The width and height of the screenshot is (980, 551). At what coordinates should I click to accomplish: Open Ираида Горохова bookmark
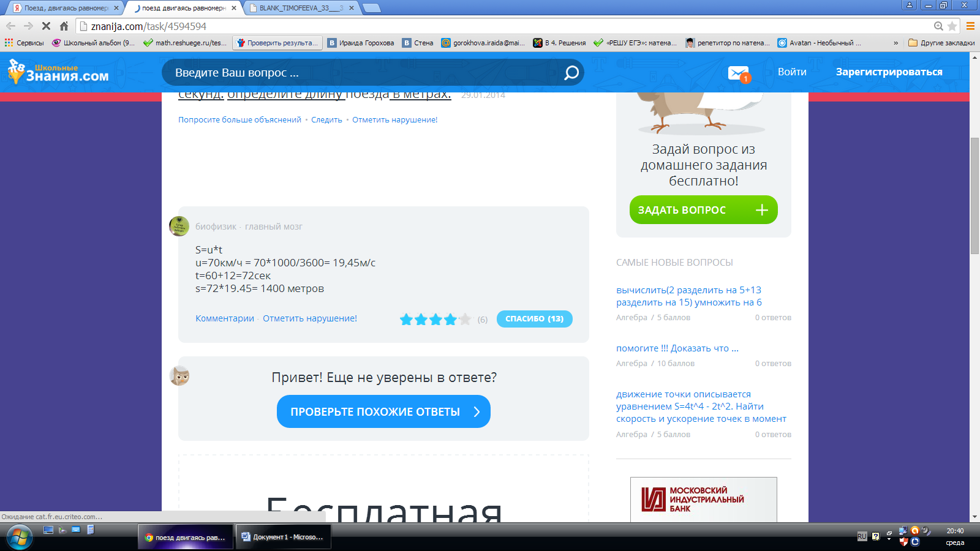point(361,43)
